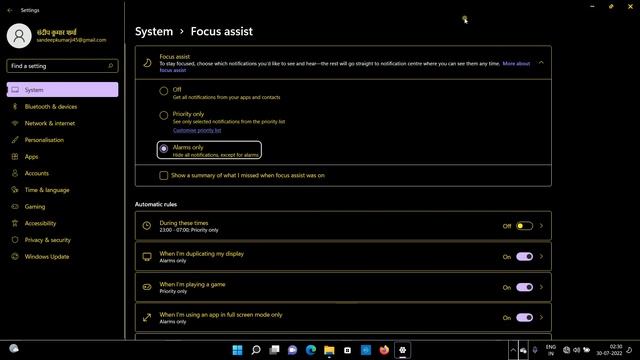Open Customise priority list link
640x360 pixels.
(x=197, y=130)
